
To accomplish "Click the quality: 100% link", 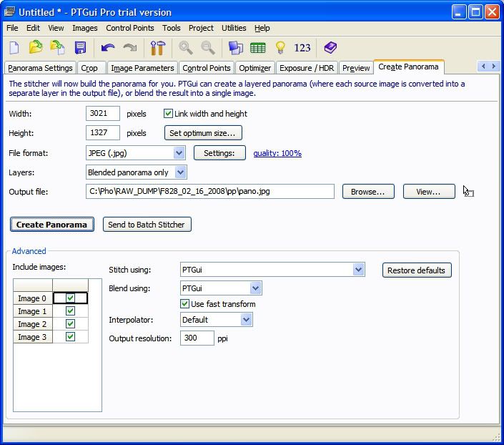I will coord(277,153).
